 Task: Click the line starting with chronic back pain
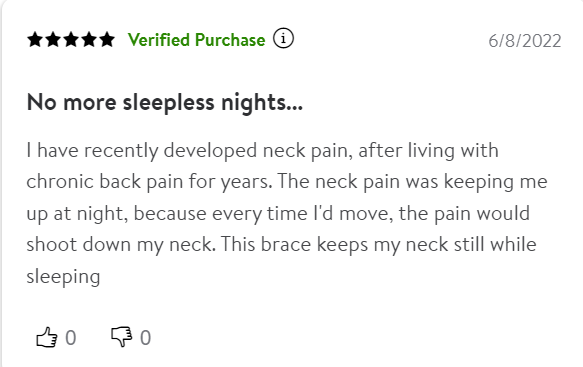point(287,182)
